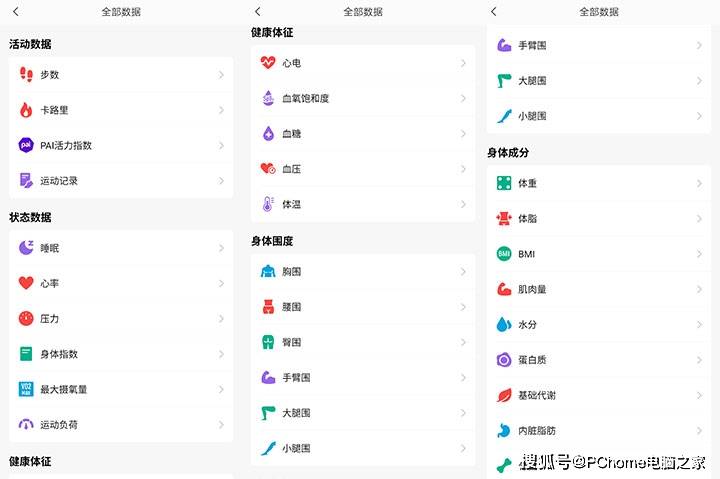Expand 手臂围 chevron in the middle panel

[463, 378]
